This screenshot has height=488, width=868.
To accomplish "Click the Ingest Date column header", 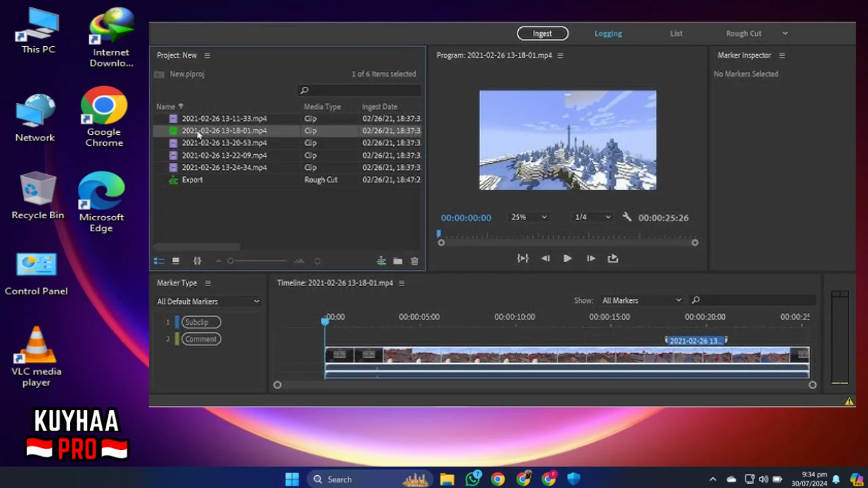I will point(380,106).
